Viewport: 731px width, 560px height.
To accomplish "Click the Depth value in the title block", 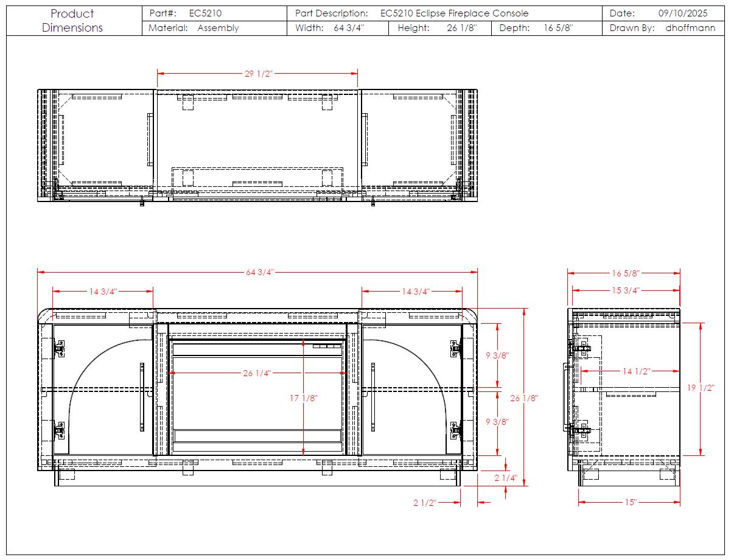I will point(558,28).
